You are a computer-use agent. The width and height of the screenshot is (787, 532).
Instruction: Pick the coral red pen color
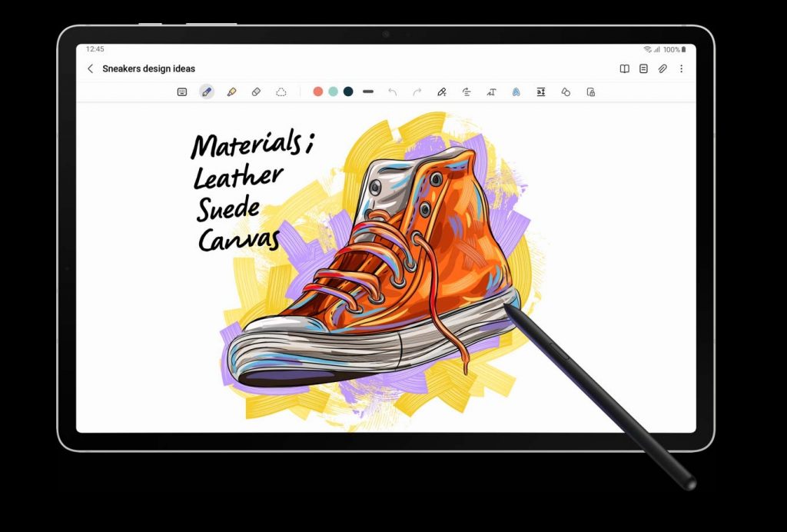point(318,91)
